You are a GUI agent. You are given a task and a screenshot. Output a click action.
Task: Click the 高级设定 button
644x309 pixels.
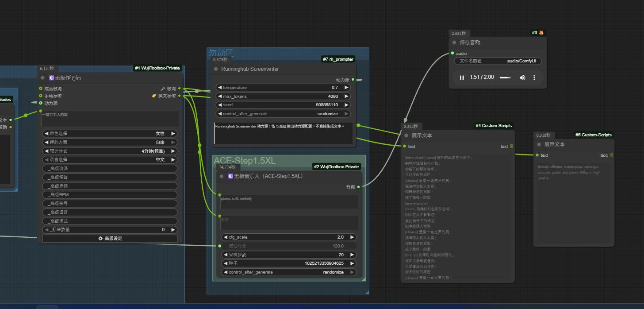pyautogui.click(x=110, y=239)
